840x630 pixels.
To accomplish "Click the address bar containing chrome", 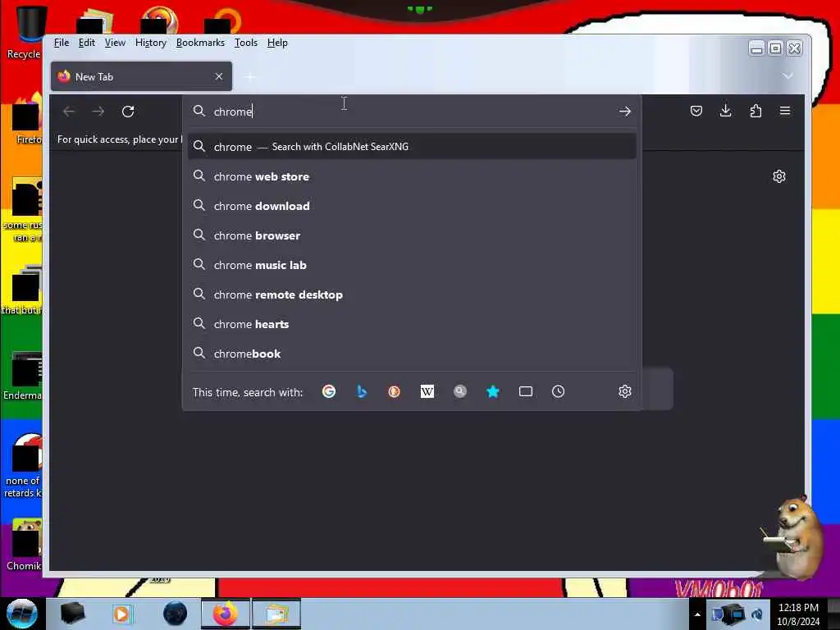I will tap(412, 112).
